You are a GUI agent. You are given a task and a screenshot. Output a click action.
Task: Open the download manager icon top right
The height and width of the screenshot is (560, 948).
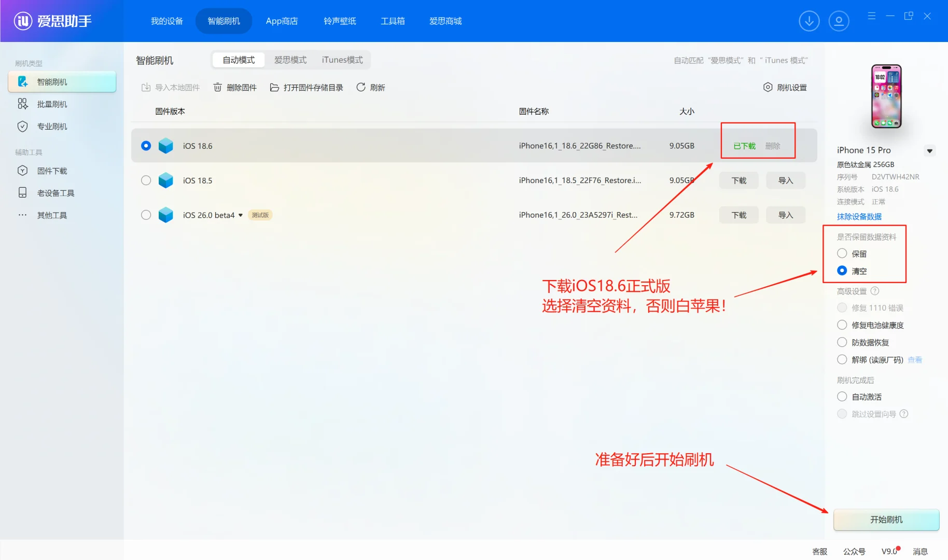(x=808, y=21)
